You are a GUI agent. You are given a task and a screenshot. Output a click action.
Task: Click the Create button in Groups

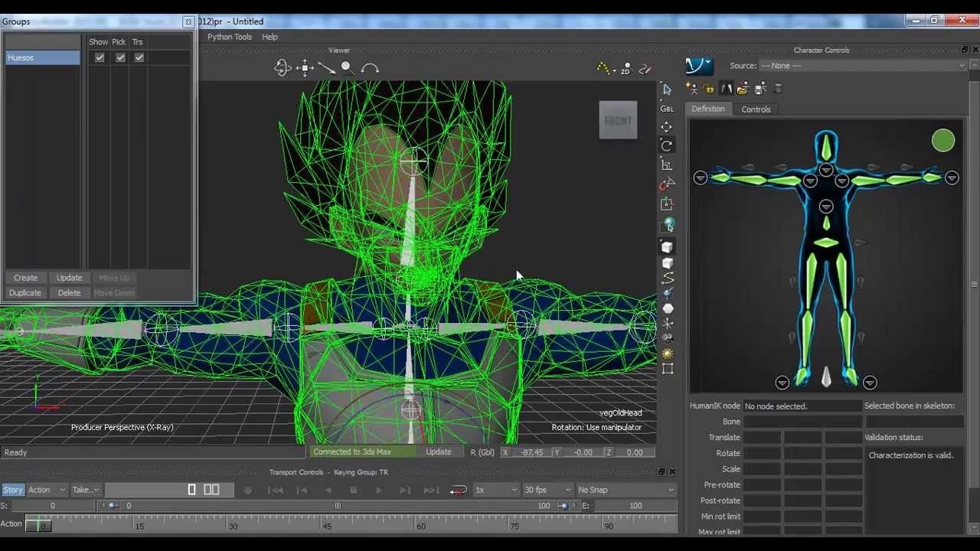point(25,278)
